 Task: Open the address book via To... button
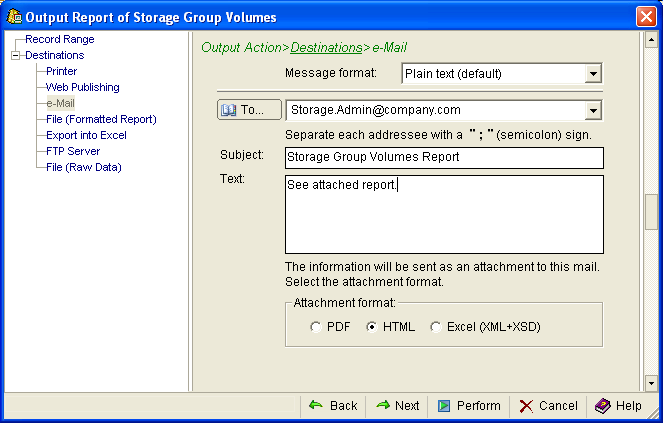(x=249, y=110)
